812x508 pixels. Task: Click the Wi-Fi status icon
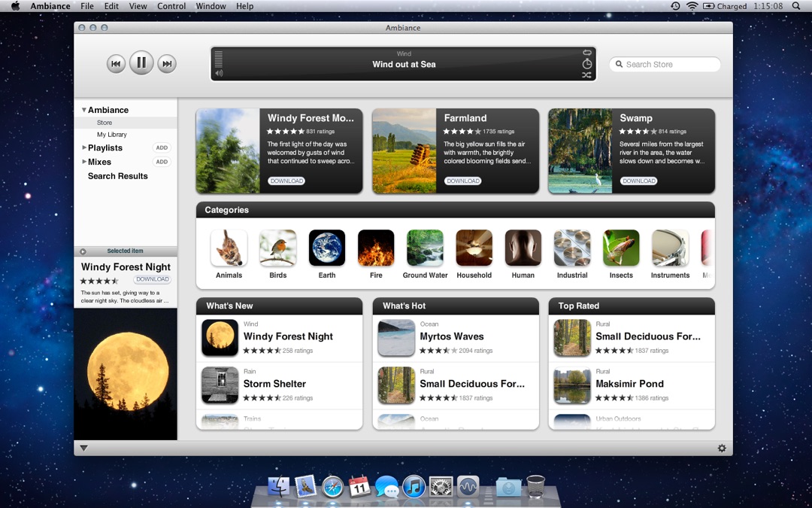coord(692,6)
